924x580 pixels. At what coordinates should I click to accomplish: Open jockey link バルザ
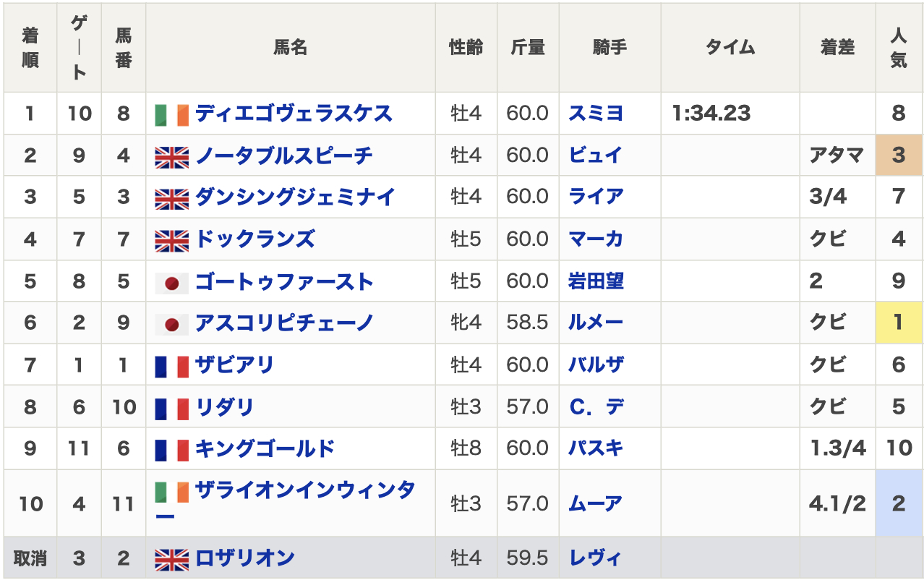click(x=596, y=364)
